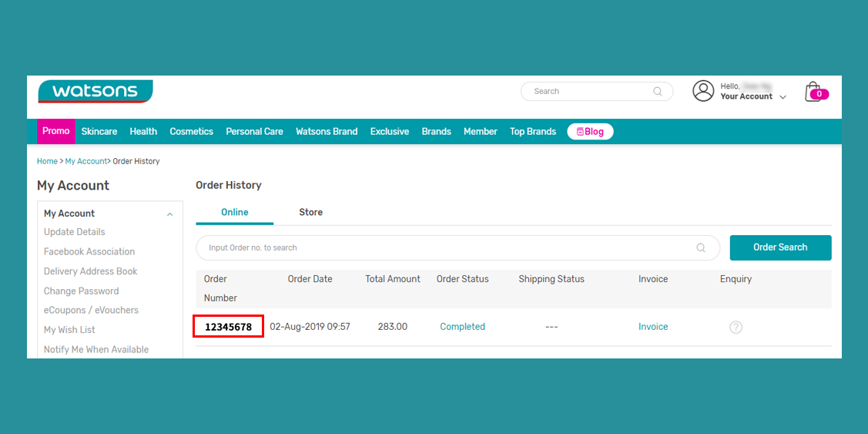This screenshot has height=434, width=868.
Task: Collapse the My Account sidebar section
Action: point(170,214)
